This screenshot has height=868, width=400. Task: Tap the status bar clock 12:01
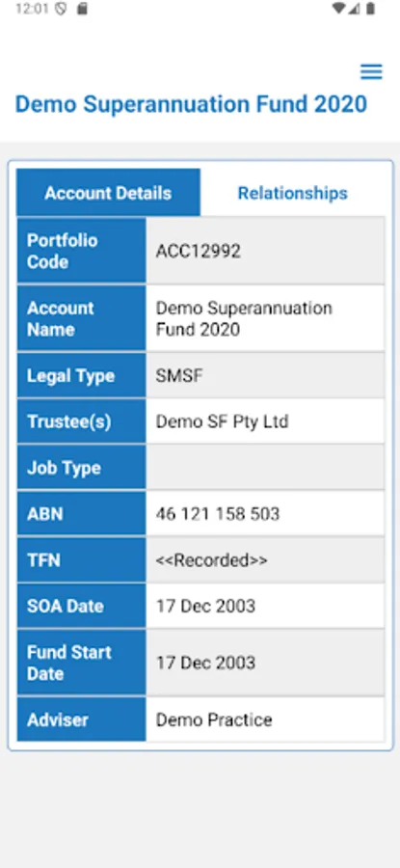click(32, 9)
